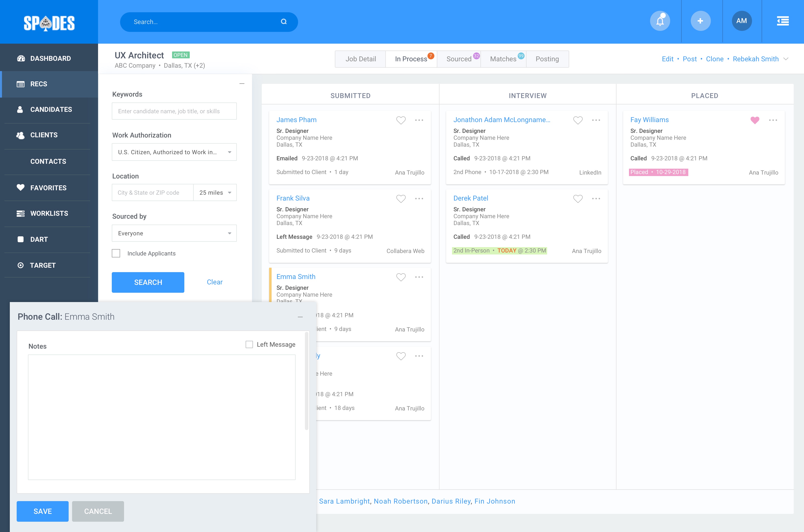The image size is (804, 532).
Task: Open Derek Patel's candidate profile
Action: point(471,198)
